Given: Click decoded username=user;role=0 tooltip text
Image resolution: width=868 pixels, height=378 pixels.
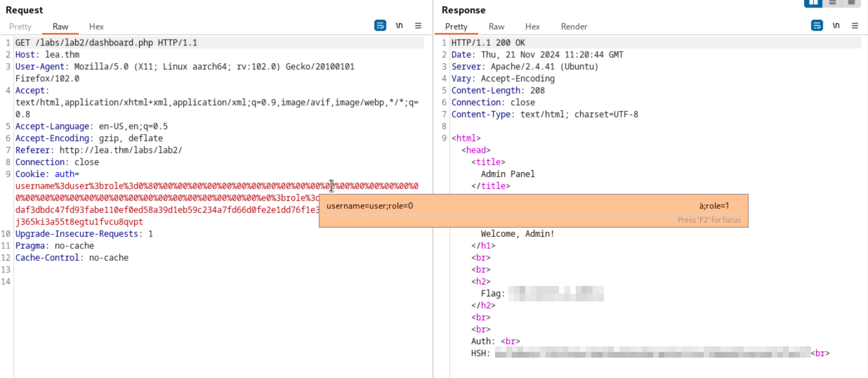Looking at the screenshot, I should (370, 206).
